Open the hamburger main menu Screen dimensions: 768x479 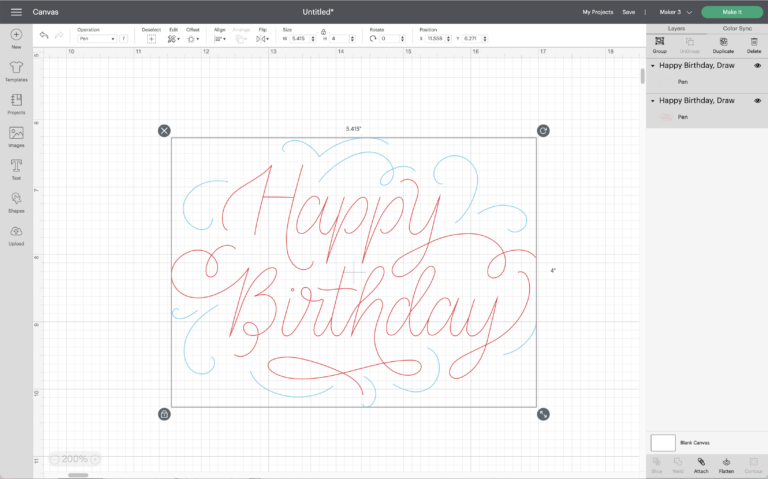[16, 11]
